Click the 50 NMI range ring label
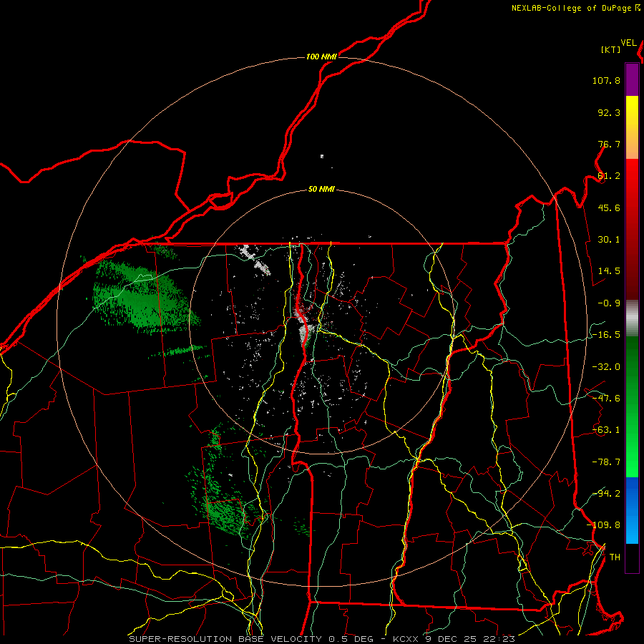 321,190
